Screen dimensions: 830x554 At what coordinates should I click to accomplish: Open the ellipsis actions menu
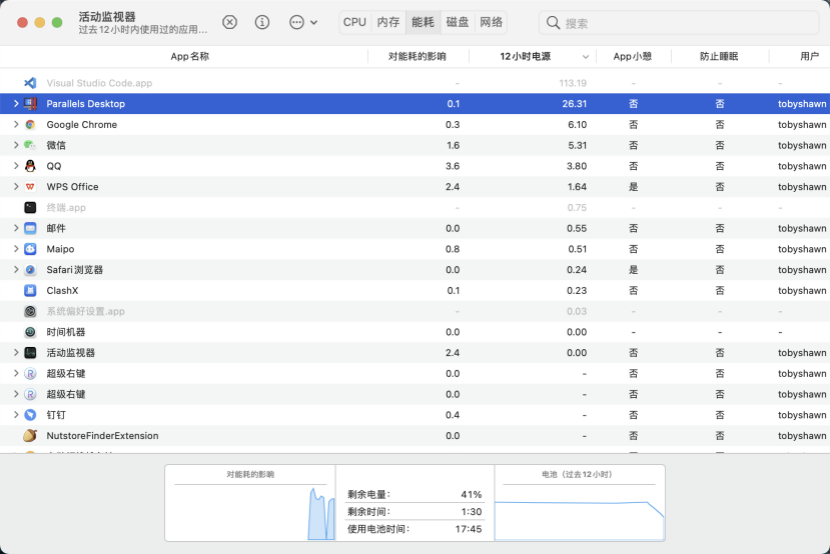(303, 22)
